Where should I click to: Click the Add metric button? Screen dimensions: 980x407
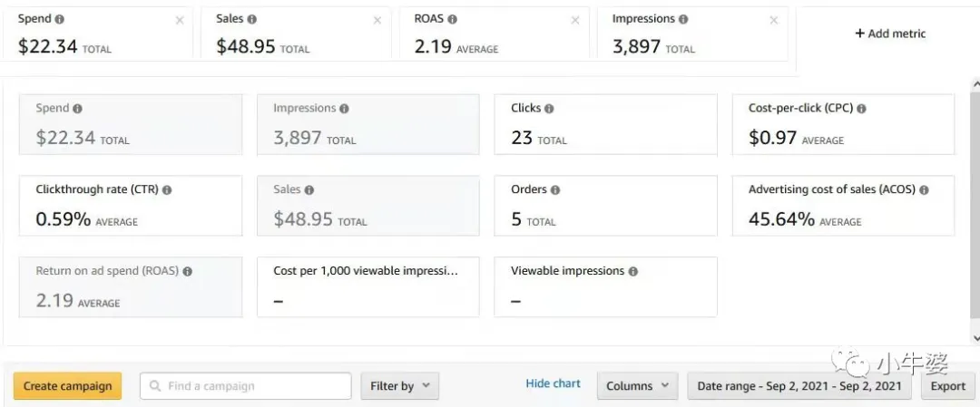pyautogui.click(x=889, y=34)
